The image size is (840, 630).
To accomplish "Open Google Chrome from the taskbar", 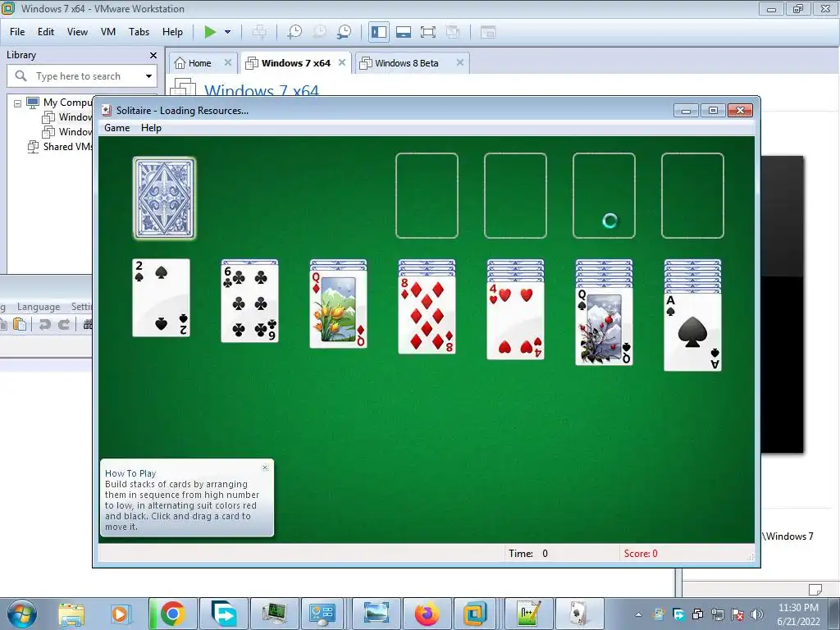I will (x=172, y=614).
